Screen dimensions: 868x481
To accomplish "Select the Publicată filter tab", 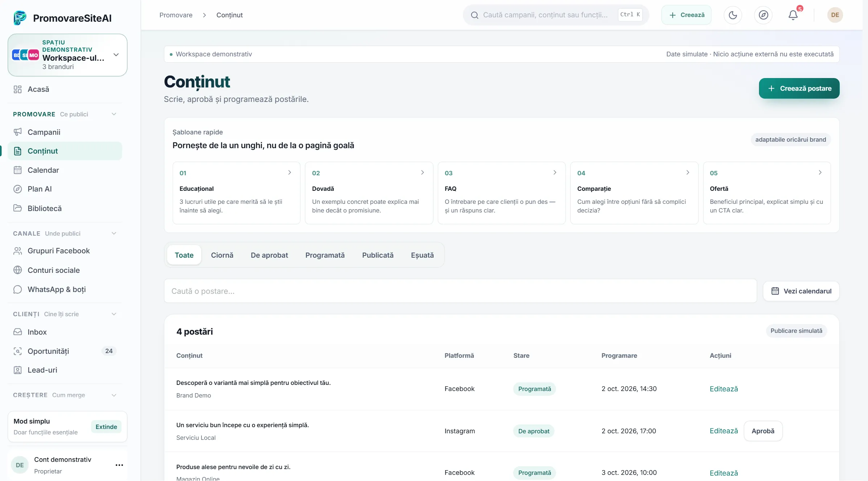I will [378, 255].
